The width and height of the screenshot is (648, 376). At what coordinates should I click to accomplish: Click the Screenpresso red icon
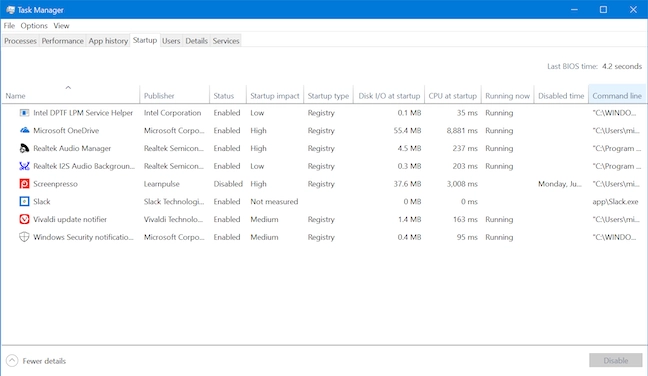(x=24, y=184)
